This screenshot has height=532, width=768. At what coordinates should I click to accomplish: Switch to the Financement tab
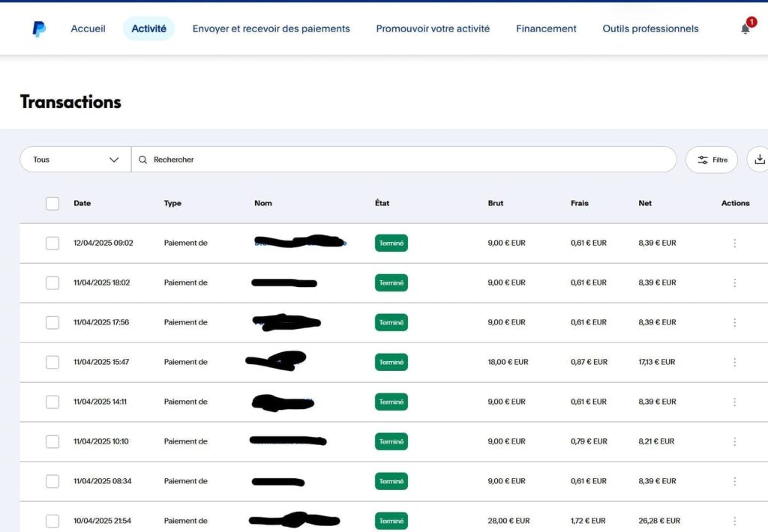pos(546,28)
